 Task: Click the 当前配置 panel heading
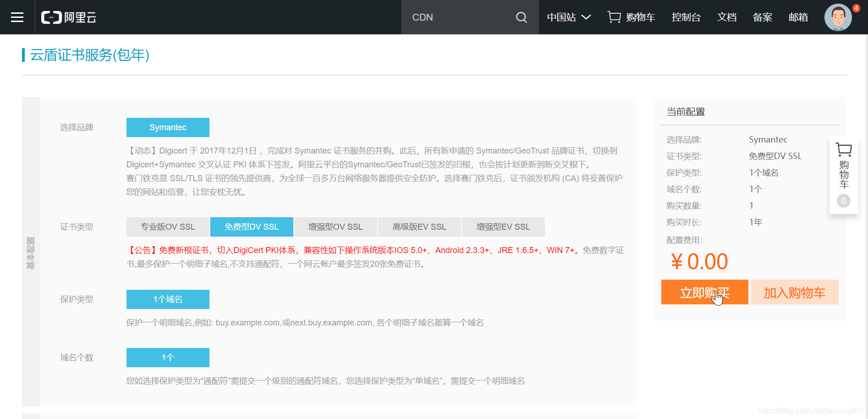click(x=686, y=112)
